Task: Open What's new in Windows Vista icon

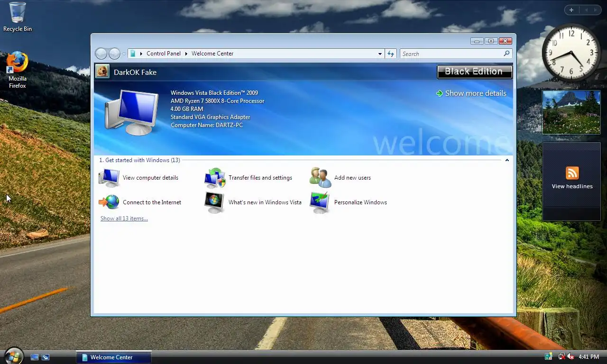Action: [215, 202]
